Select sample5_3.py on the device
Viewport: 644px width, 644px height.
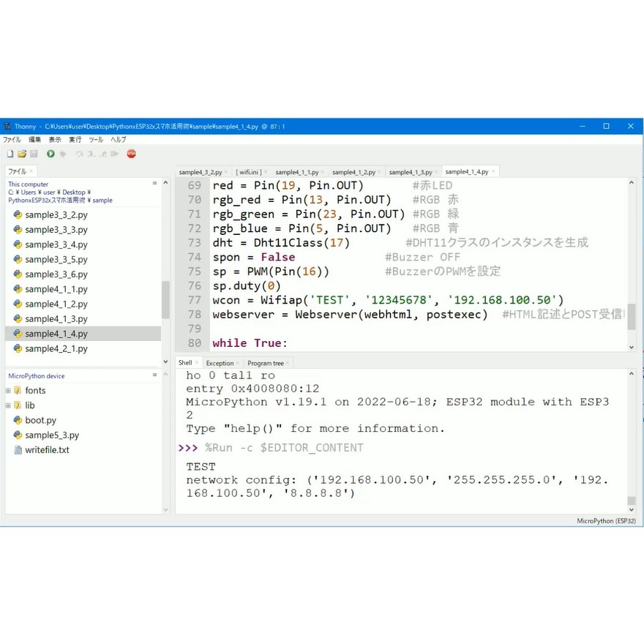[x=52, y=435]
